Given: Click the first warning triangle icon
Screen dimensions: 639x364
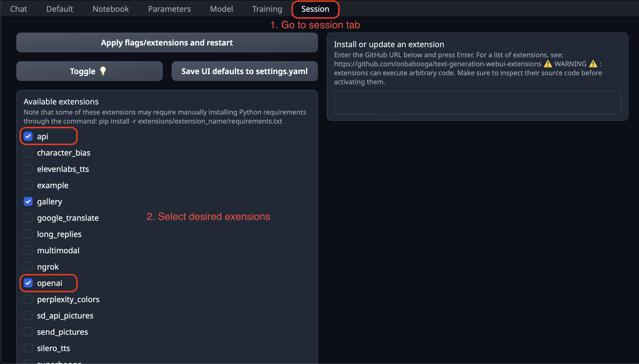Looking at the screenshot, I should tap(547, 64).
